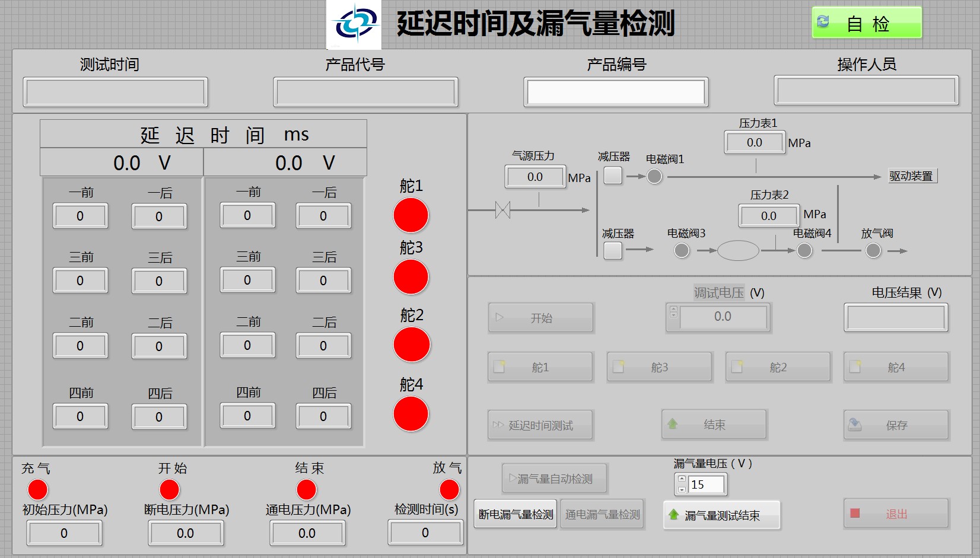The width and height of the screenshot is (980, 558).
Task: Click the red stop icon on 退出
Action: tap(855, 513)
